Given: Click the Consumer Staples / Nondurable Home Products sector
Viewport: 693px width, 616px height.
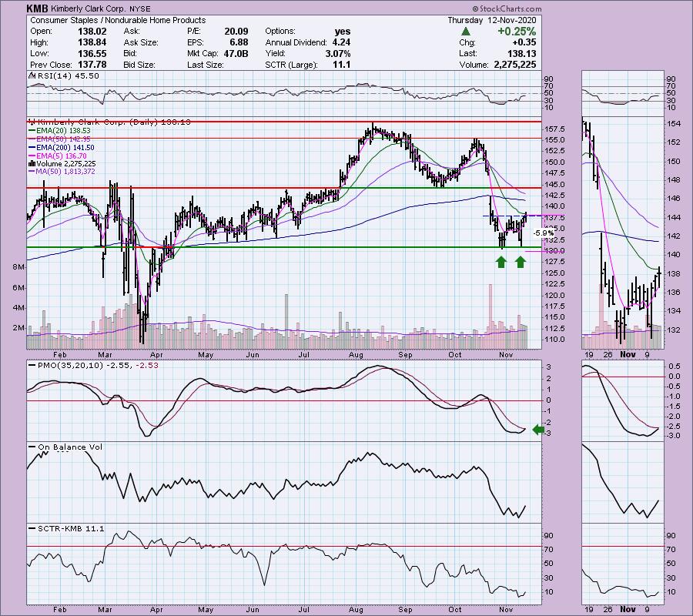Looking at the screenshot, I should tap(118, 20).
